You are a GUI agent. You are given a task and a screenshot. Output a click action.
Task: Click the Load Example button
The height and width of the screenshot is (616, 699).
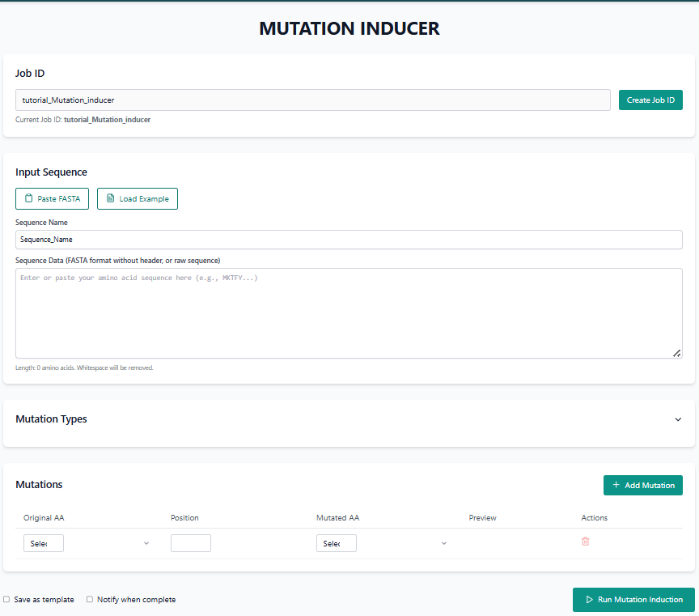pos(137,198)
